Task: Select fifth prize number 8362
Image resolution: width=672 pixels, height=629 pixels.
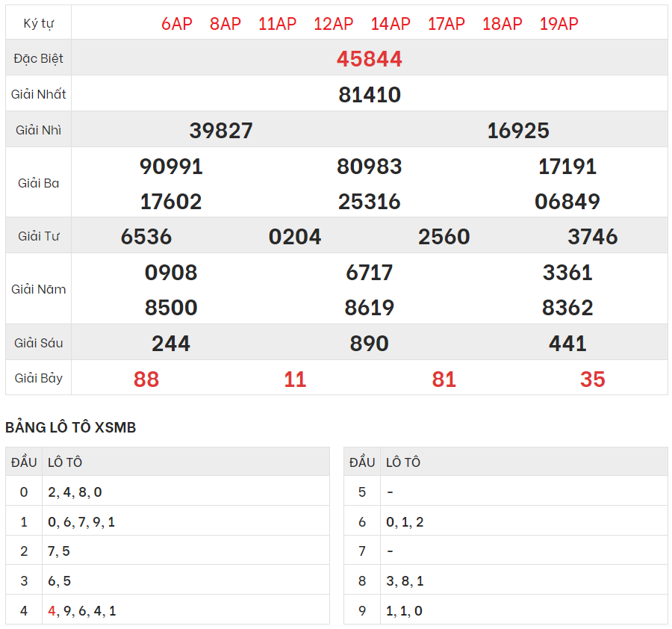Action: point(567,308)
